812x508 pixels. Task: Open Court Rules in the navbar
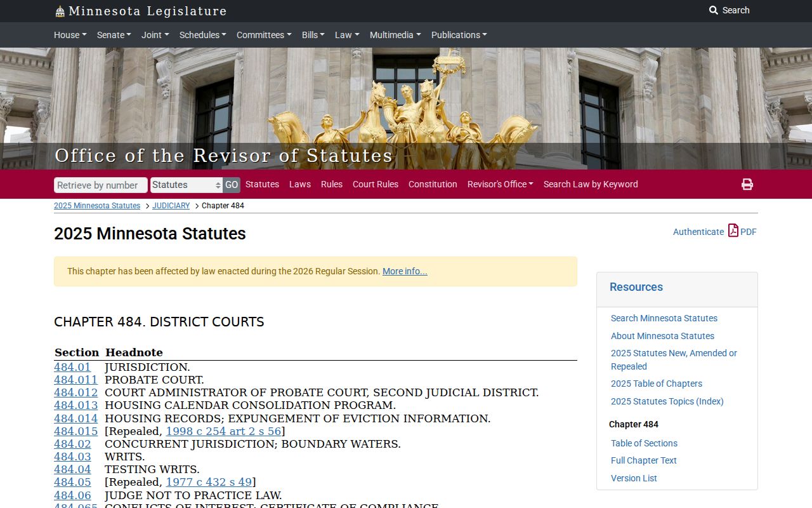click(x=376, y=184)
